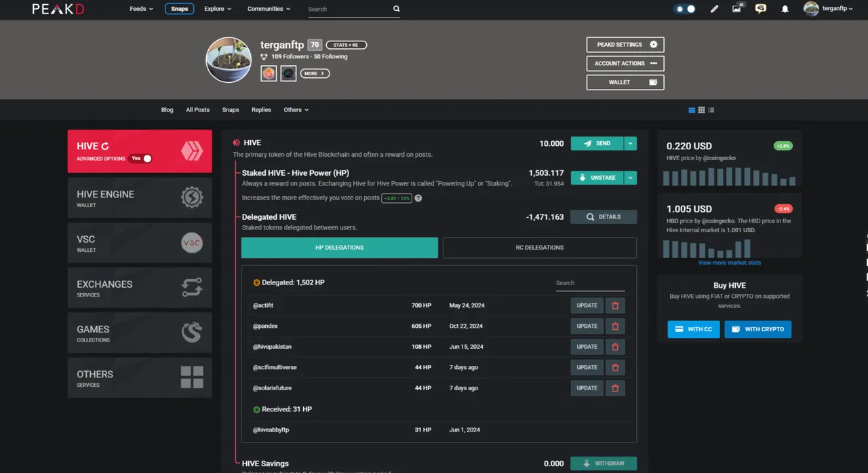
Task: Switch to grid layout view icon
Action: coord(701,110)
